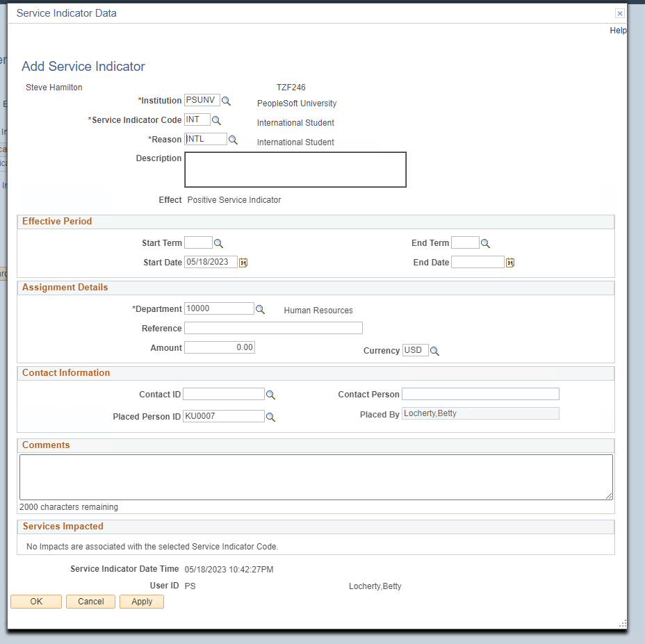Open Start Term lookup magnifier
Screen dimensions: 645x644
click(218, 243)
